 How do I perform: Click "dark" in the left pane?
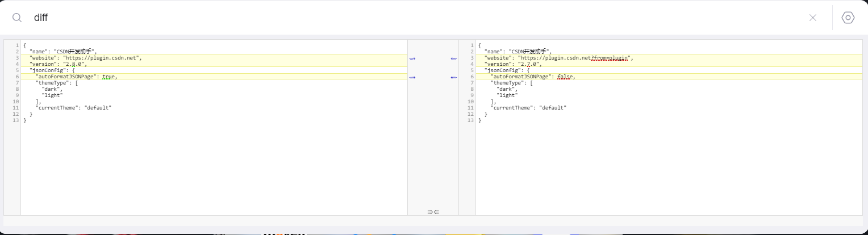coord(52,89)
